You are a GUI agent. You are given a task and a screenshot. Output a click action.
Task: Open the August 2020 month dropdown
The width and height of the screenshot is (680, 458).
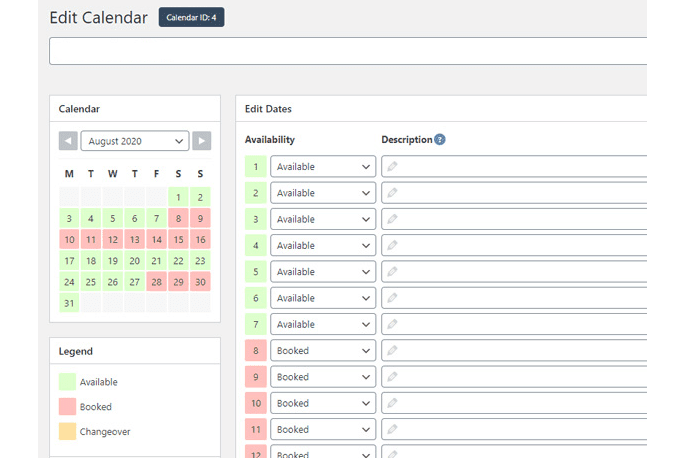pyautogui.click(x=135, y=141)
